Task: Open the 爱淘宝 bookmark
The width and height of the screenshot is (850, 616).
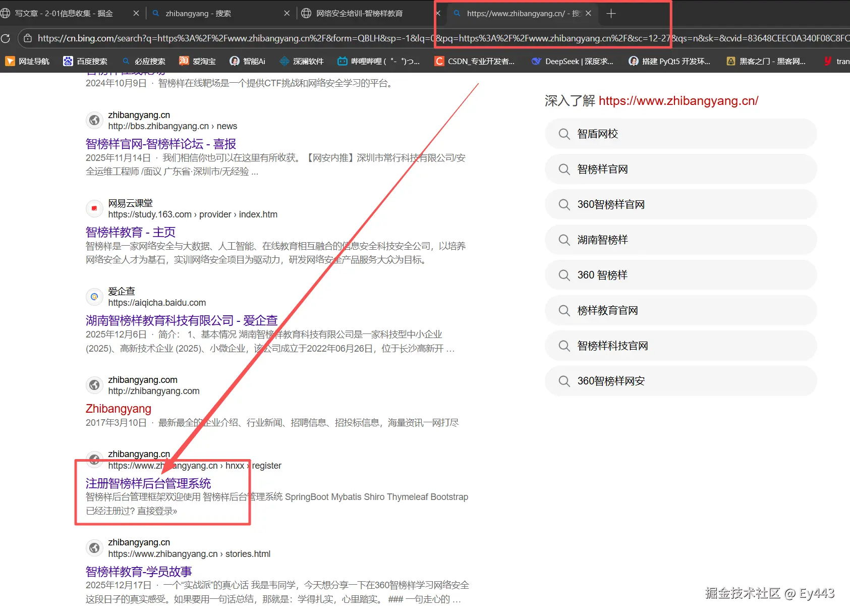Action: pyautogui.click(x=197, y=61)
